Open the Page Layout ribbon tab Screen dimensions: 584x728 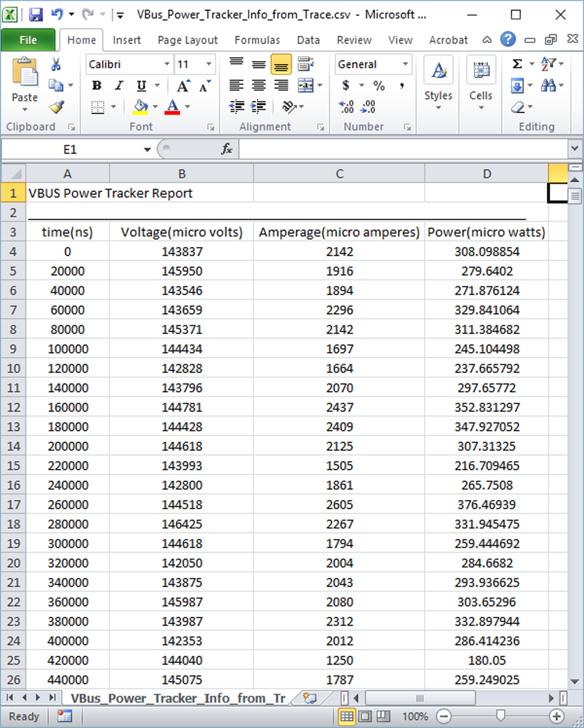[188, 40]
